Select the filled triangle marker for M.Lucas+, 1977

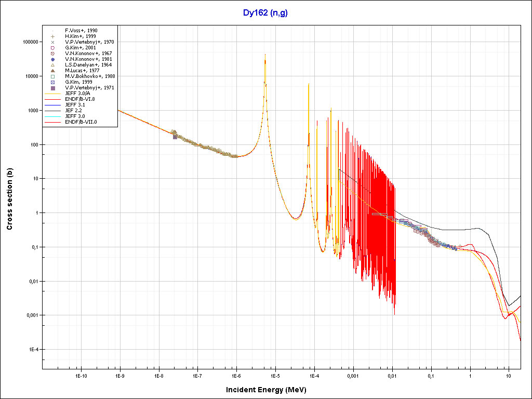(53, 71)
